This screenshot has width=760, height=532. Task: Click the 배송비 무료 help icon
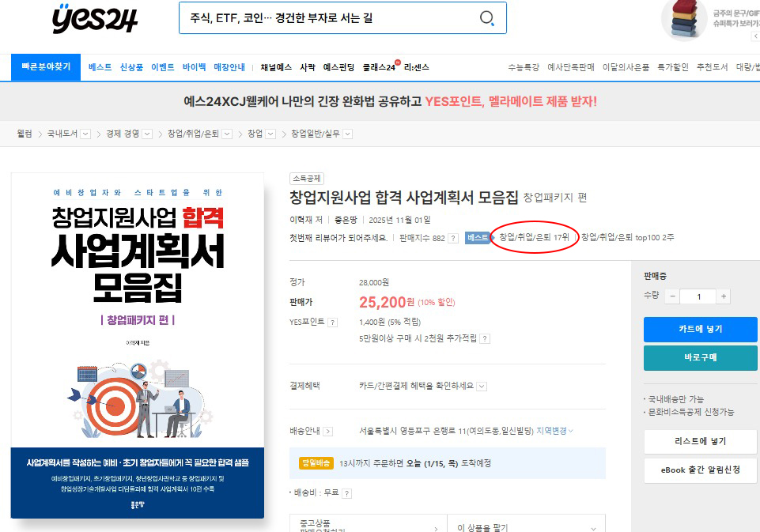point(346,493)
